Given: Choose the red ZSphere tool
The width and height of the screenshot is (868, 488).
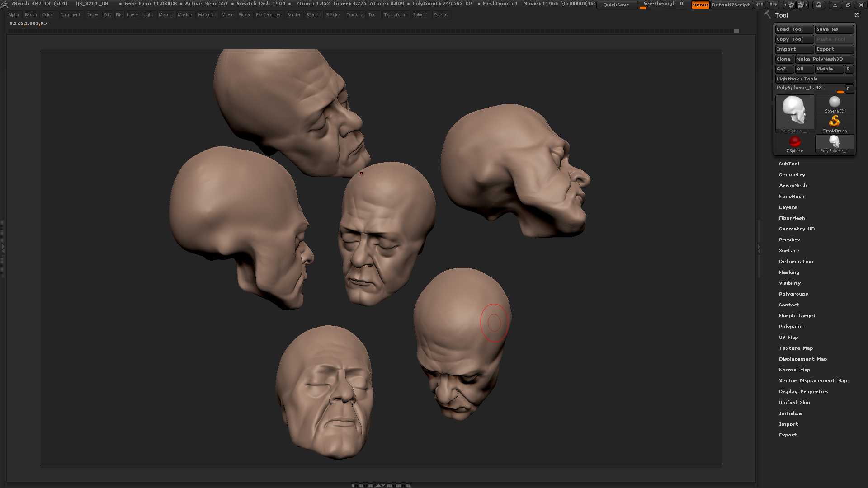Looking at the screenshot, I should point(794,144).
